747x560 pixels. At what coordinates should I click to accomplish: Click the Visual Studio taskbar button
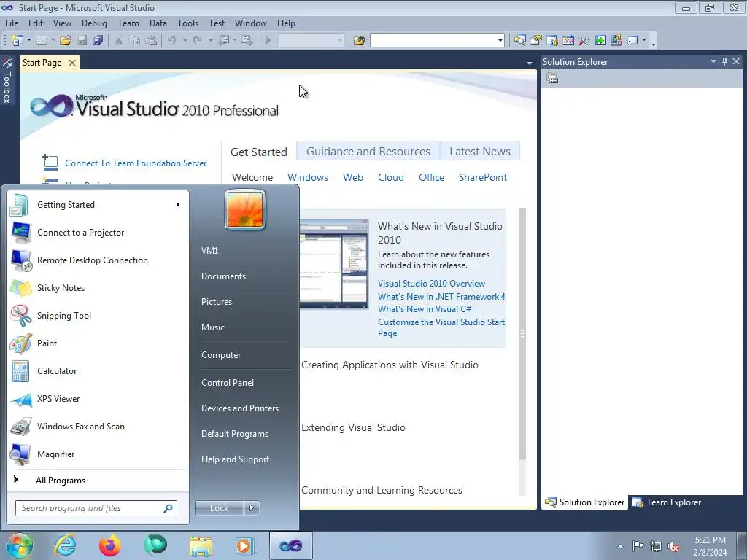pos(290,545)
